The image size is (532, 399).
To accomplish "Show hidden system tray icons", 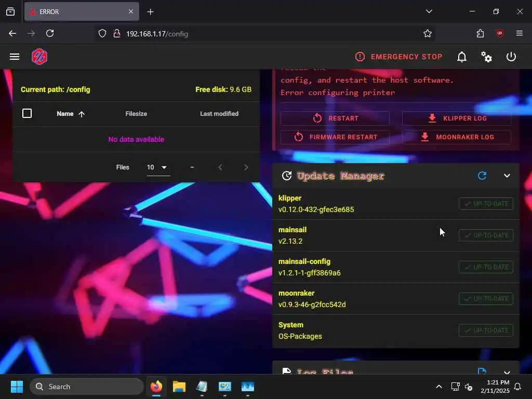I will [x=438, y=387].
